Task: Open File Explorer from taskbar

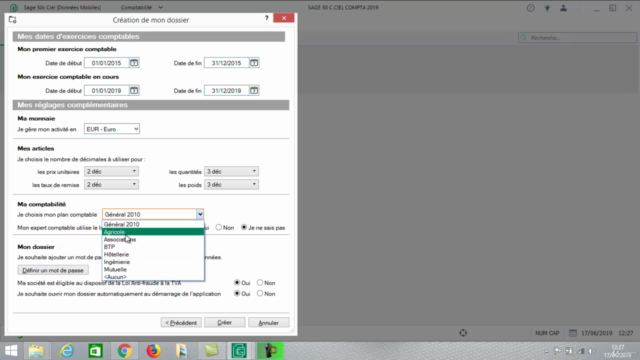Action: coord(36,351)
